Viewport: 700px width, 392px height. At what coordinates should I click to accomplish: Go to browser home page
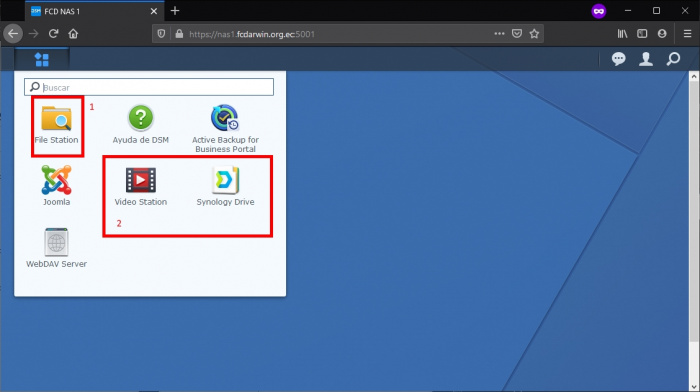pos(73,33)
